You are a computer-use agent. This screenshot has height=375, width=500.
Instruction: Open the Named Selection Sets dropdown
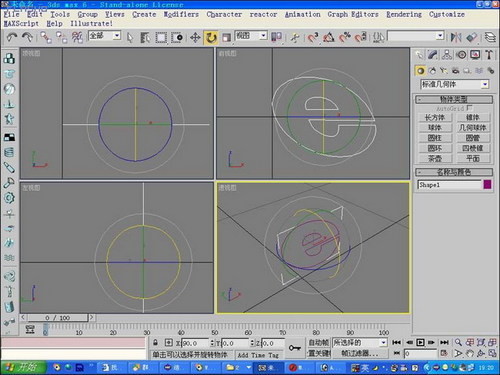[416, 36]
